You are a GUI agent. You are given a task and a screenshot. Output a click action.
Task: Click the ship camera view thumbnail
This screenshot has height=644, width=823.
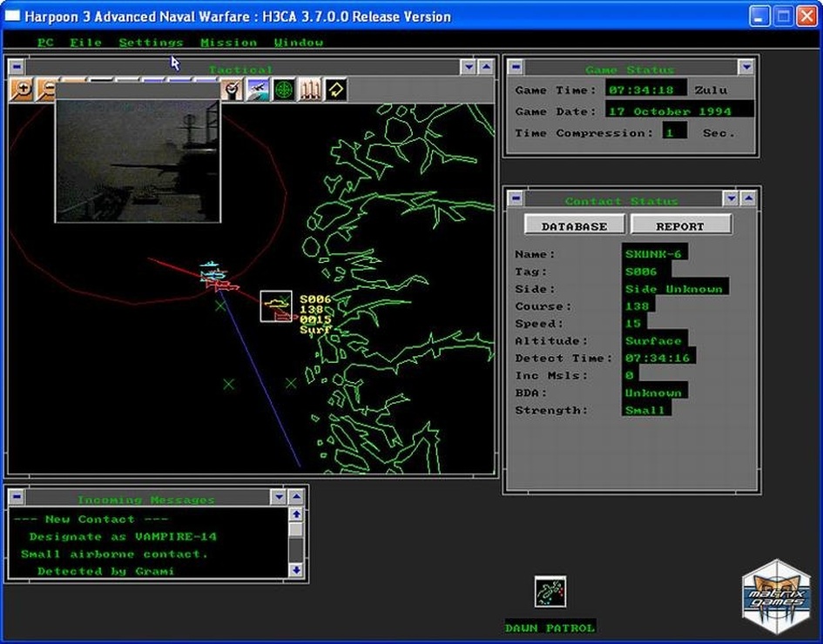point(138,160)
